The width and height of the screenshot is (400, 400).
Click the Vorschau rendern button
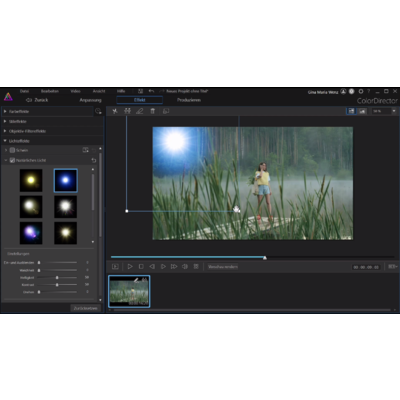[223, 267]
